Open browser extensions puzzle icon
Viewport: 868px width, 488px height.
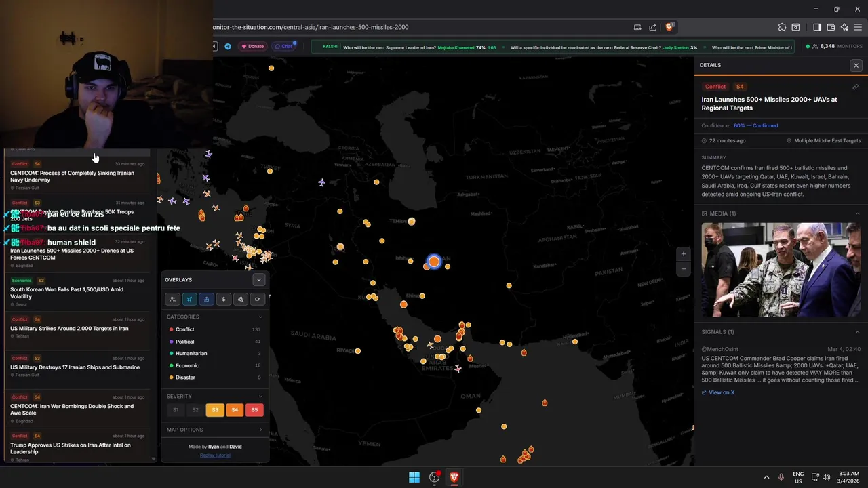[x=782, y=27]
